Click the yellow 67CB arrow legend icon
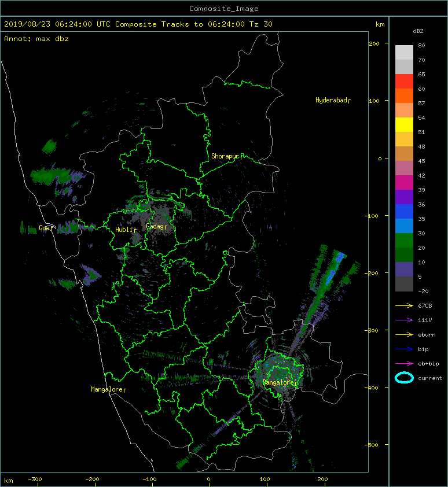The height and width of the screenshot is (487, 448). click(404, 306)
